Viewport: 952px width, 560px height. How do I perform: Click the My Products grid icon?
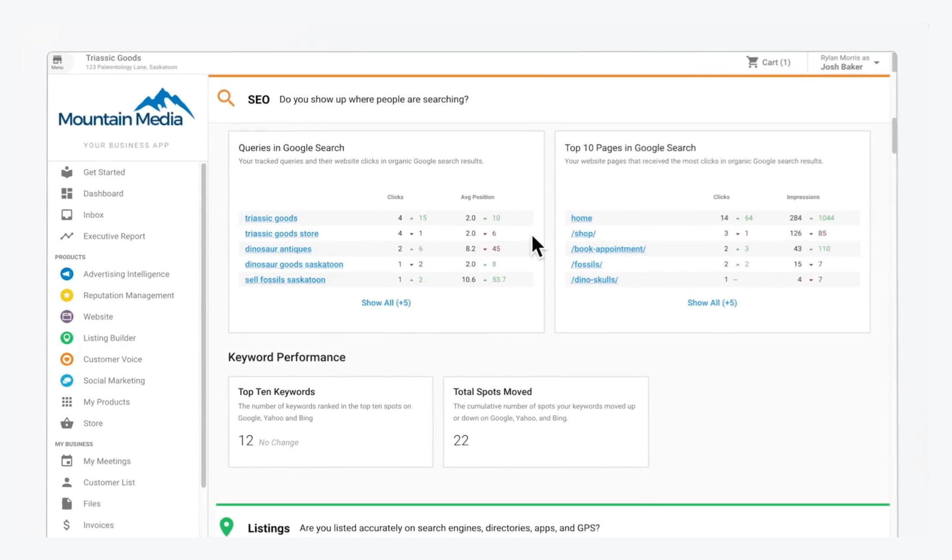click(x=67, y=402)
